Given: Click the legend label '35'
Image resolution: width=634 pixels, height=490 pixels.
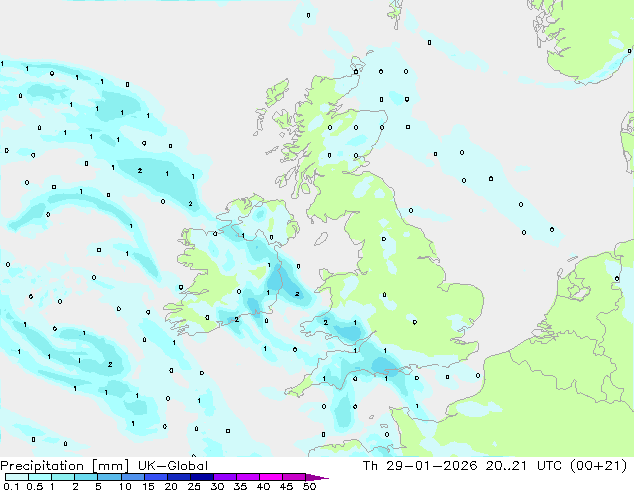Looking at the screenshot, I should click(240, 486).
